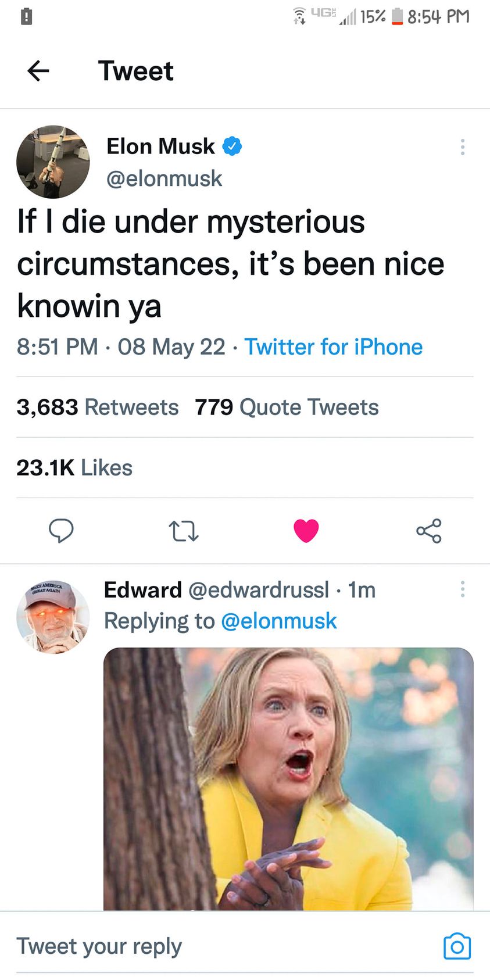The image size is (490, 980).
Task: View the 23.1K Likes list
Action: pyautogui.click(x=74, y=468)
